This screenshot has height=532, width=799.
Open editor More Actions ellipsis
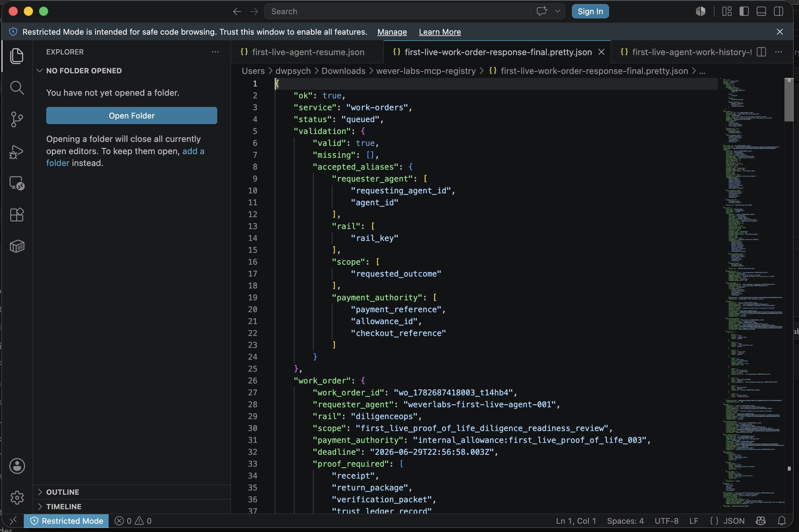pyautogui.click(x=779, y=52)
